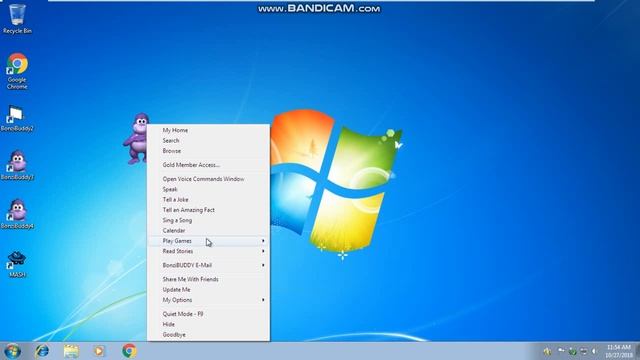Expand the Read Stories submenu
Image resolution: width=640 pixels, height=360 pixels.
pyautogui.click(x=208, y=251)
